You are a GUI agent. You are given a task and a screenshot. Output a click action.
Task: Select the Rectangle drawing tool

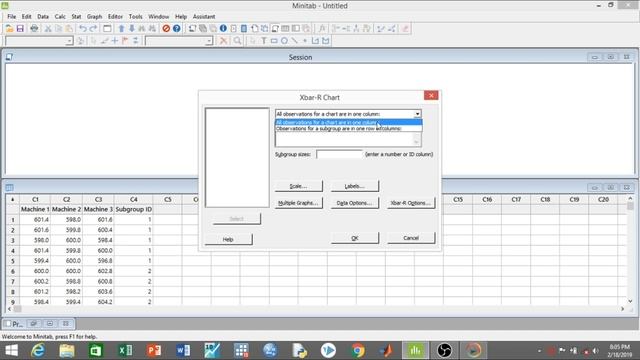(x=274, y=41)
